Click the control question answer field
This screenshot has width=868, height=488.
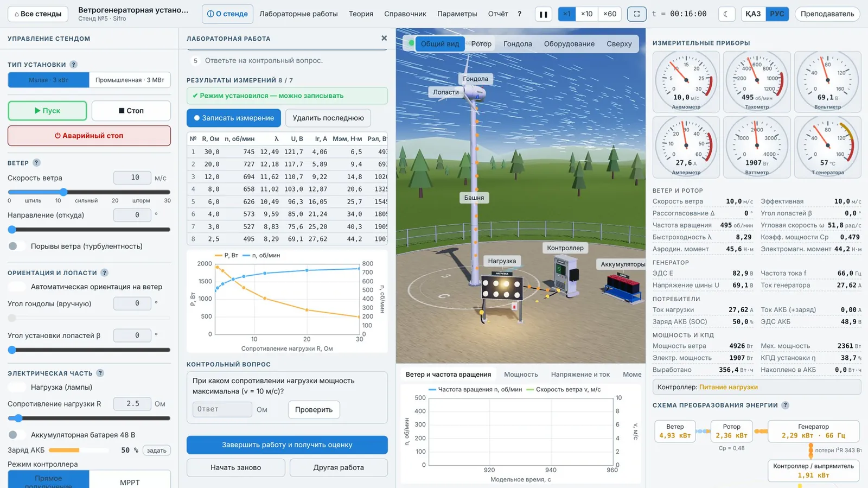click(x=222, y=409)
